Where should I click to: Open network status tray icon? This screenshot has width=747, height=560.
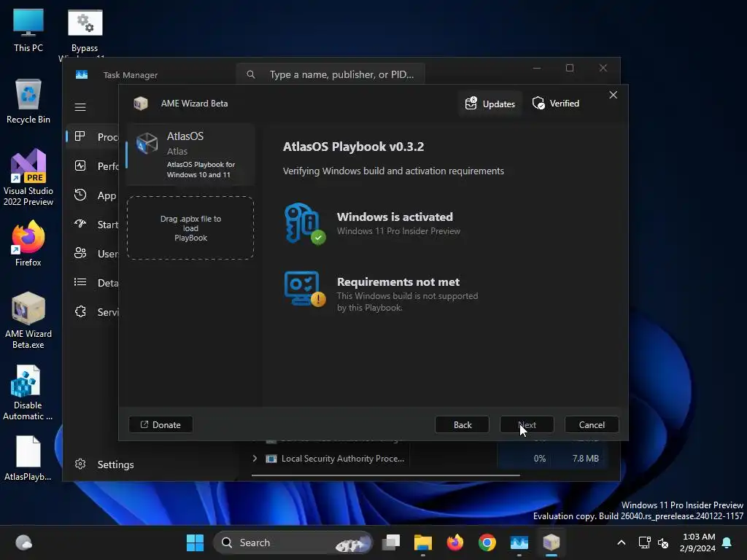(644, 542)
